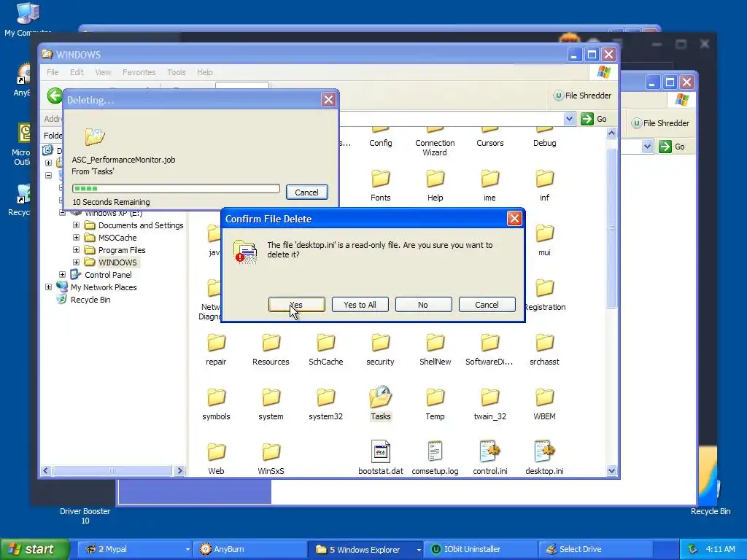Viewport: 747px width, 560px height.
Task: Click File Shredder in WINDOWS window toolbar
Action: tap(582, 96)
